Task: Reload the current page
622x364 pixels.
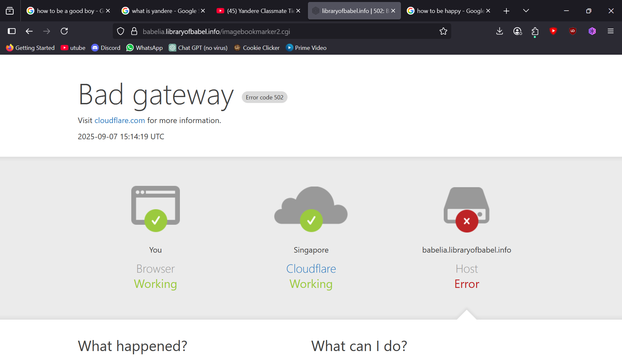Action: 64,31
